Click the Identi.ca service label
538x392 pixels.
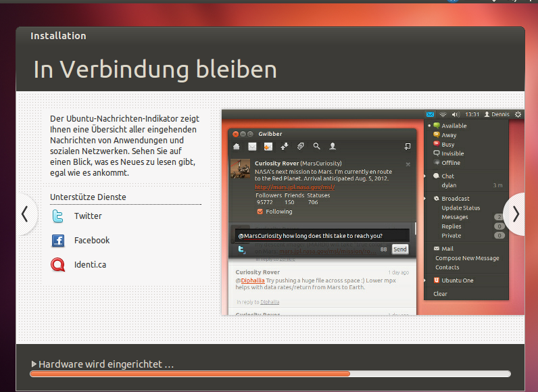(91, 265)
